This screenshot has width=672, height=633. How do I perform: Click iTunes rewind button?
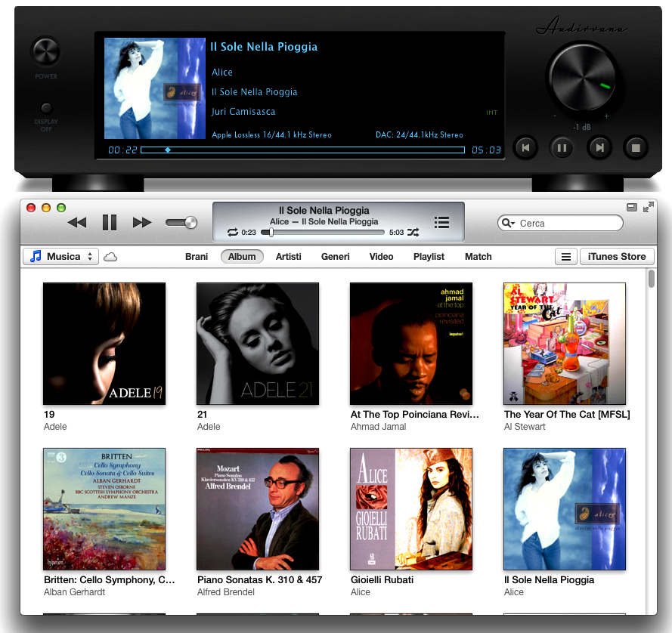point(77,223)
